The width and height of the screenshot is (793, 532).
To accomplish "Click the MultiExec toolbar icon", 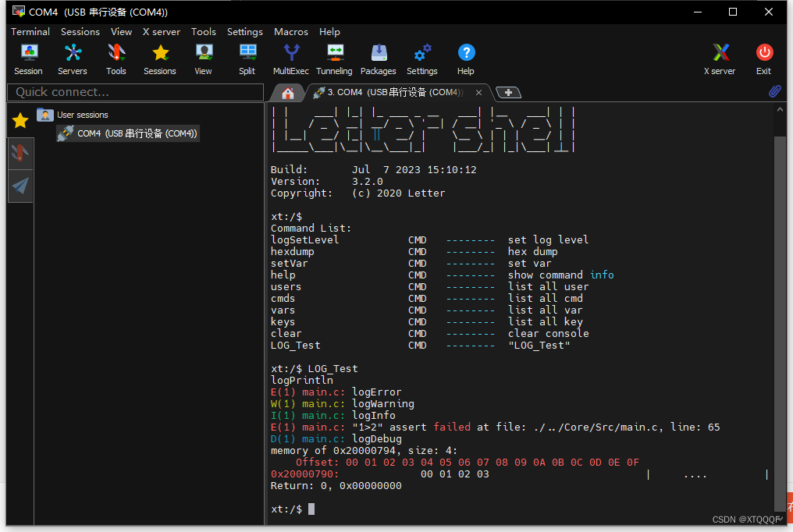I will click(290, 59).
